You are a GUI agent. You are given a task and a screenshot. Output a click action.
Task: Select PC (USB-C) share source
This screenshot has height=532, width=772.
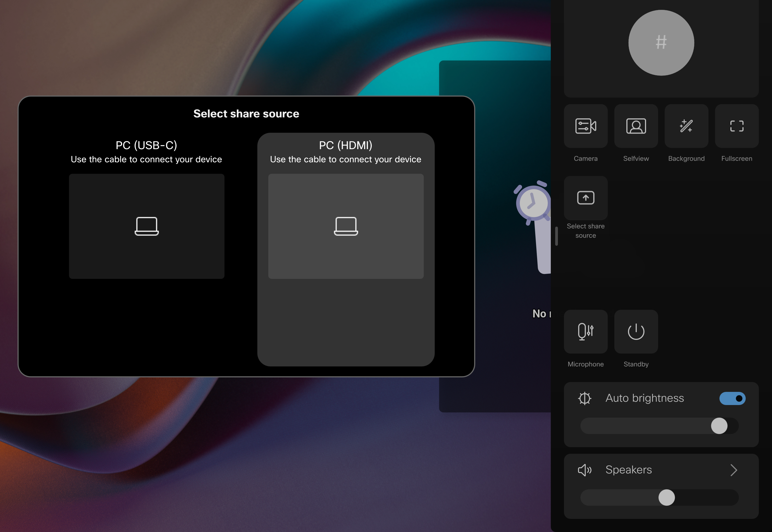click(146, 145)
